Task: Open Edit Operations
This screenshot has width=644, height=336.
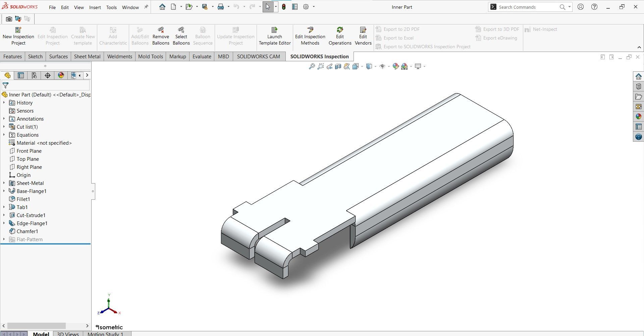Action: click(340, 36)
